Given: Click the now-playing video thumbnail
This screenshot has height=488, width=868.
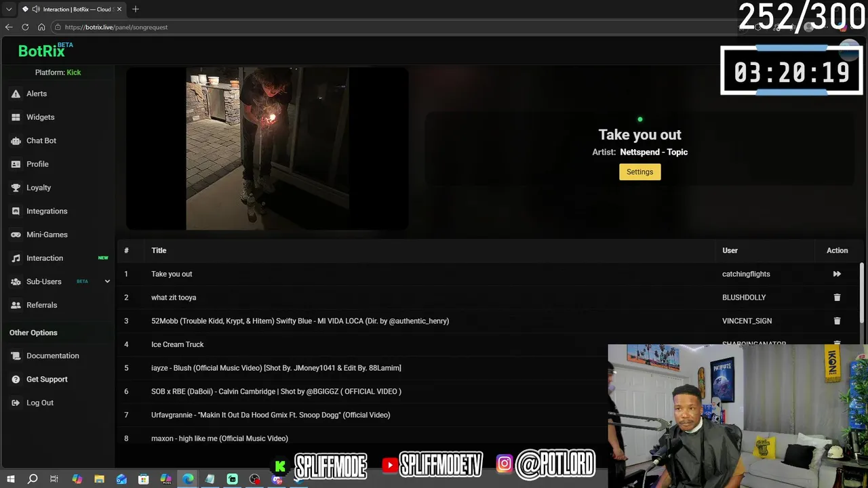Looking at the screenshot, I should tap(267, 148).
